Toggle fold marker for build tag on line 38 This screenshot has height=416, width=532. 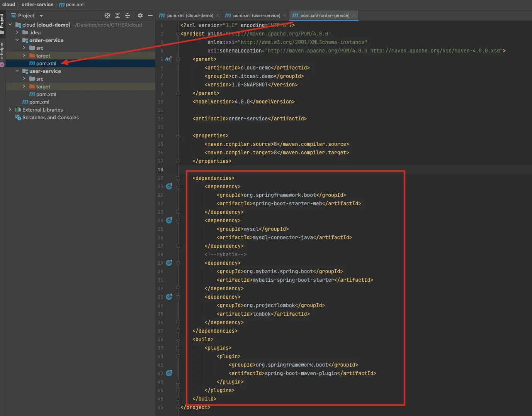tap(178, 340)
